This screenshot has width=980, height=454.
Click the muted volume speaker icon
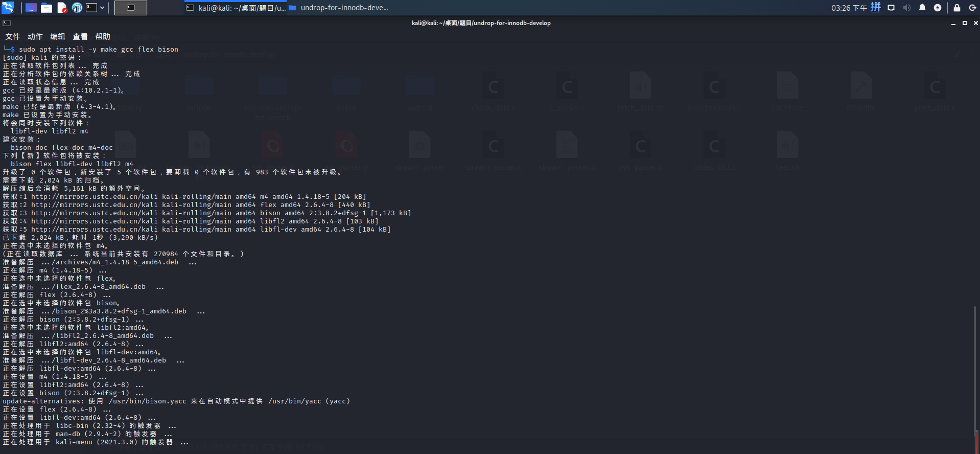(907, 8)
